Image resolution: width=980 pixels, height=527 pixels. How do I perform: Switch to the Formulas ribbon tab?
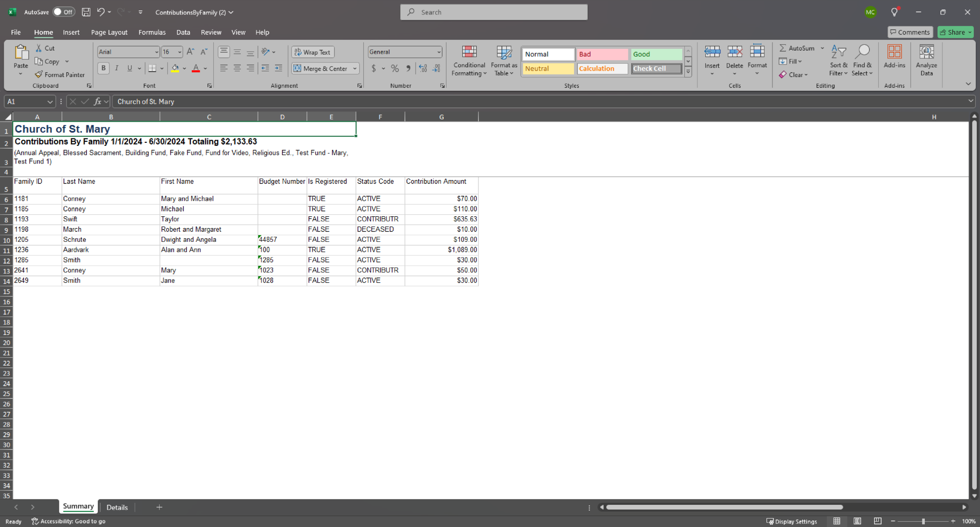tap(152, 32)
